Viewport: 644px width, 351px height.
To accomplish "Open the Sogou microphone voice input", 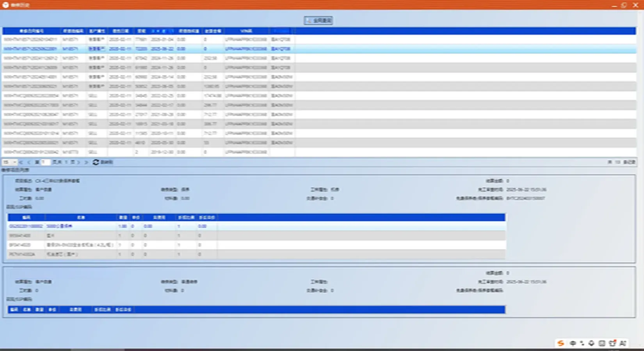I will pyautogui.click(x=591, y=343).
